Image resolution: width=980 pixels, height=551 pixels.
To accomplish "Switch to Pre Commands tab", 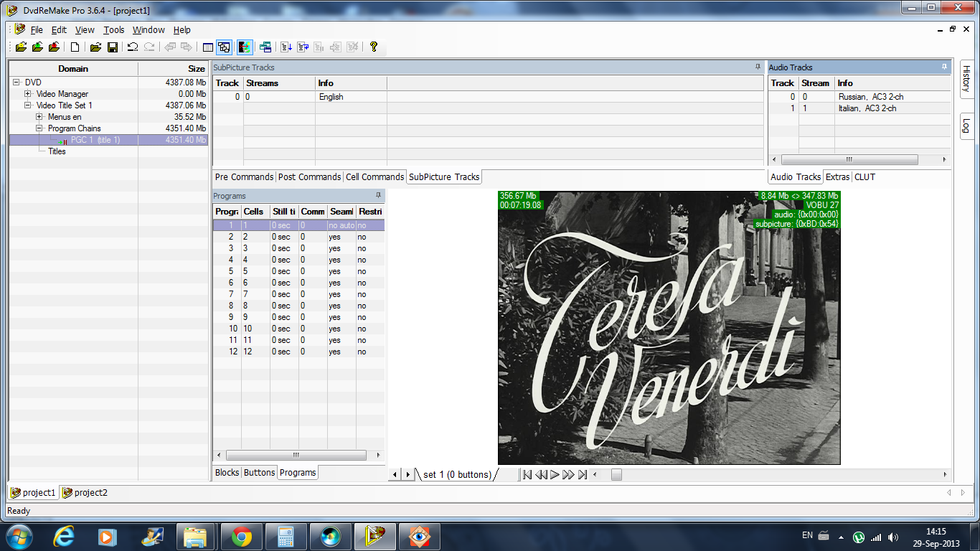I will 244,177.
